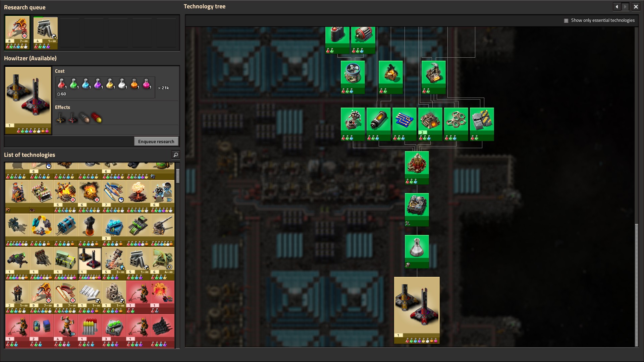Select the cliff explosives technology

tap(65, 227)
